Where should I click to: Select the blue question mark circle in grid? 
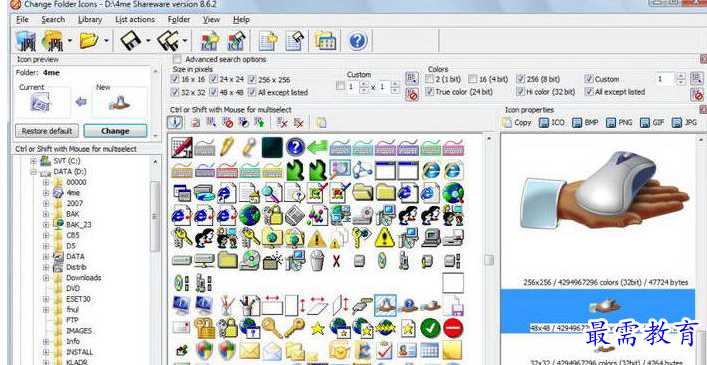coord(295,147)
